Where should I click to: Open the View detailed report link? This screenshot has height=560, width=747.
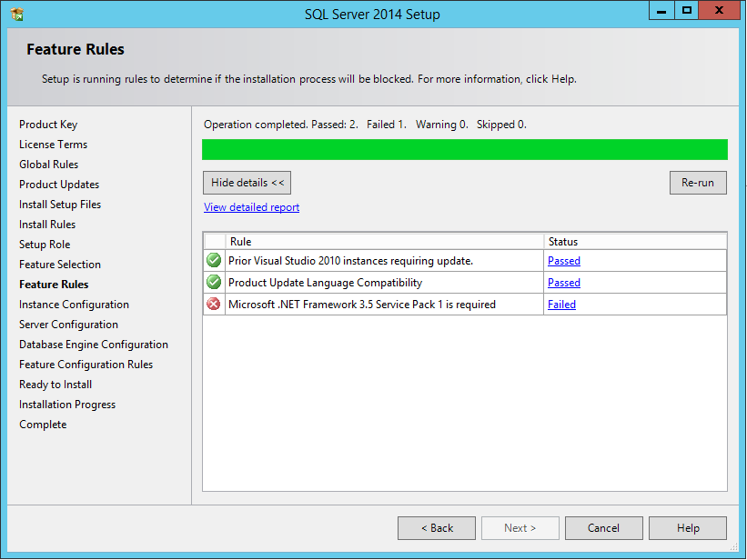251,207
